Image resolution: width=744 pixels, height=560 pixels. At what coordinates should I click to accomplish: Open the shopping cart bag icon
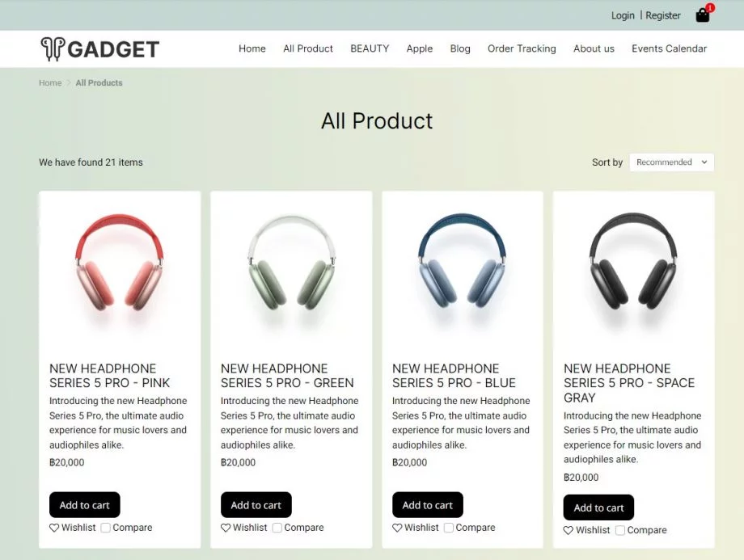click(702, 15)
